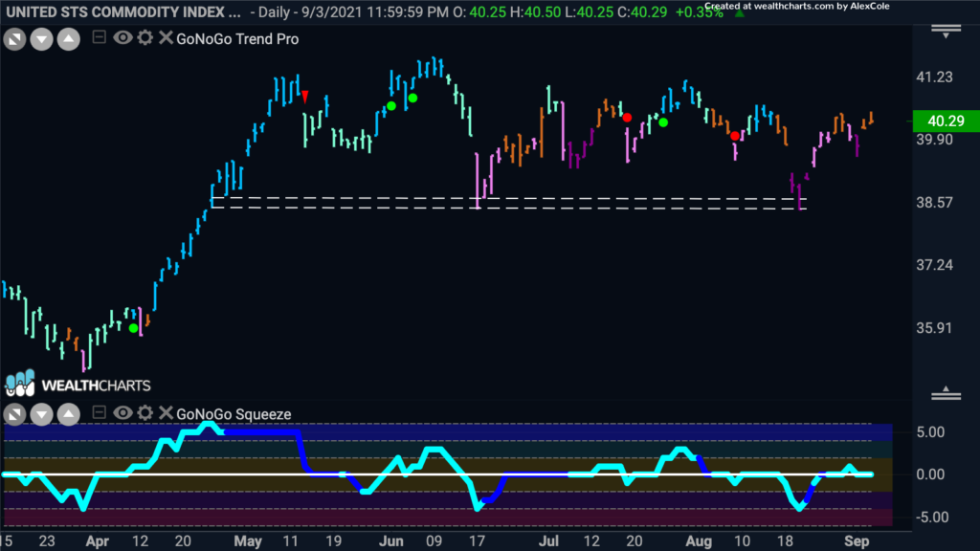Collapse the GoNoGo Trend Pro indicator

pyautogui.click(x=99, y=37)
